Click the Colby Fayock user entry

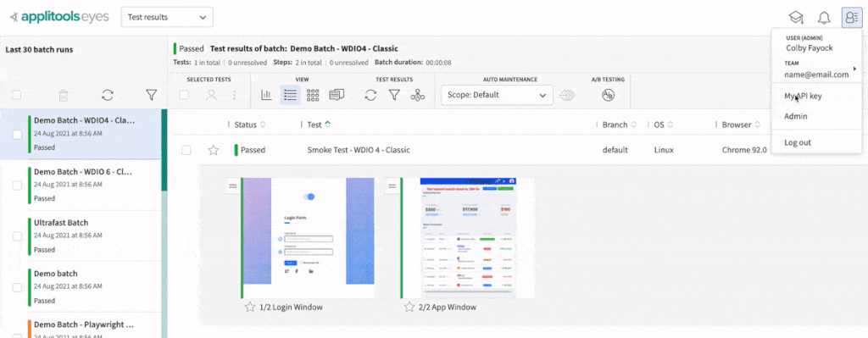click(809, 48)
